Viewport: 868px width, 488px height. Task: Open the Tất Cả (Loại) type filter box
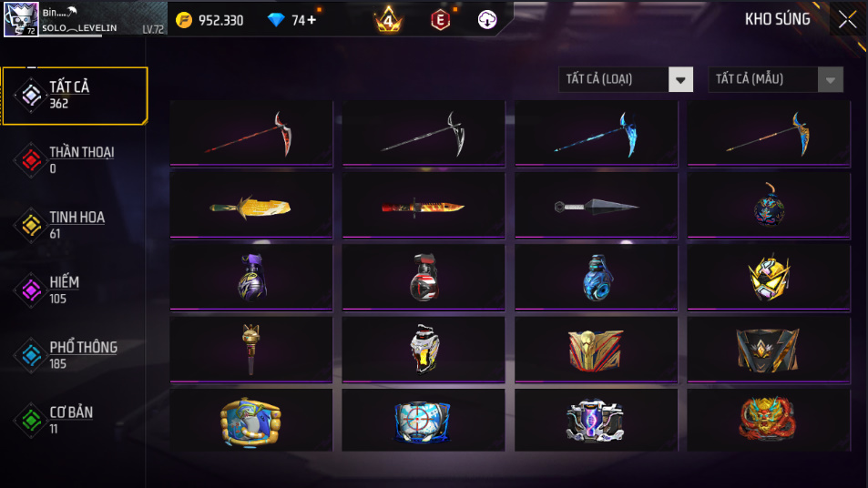pyautogui.click(x=626, y=80)
